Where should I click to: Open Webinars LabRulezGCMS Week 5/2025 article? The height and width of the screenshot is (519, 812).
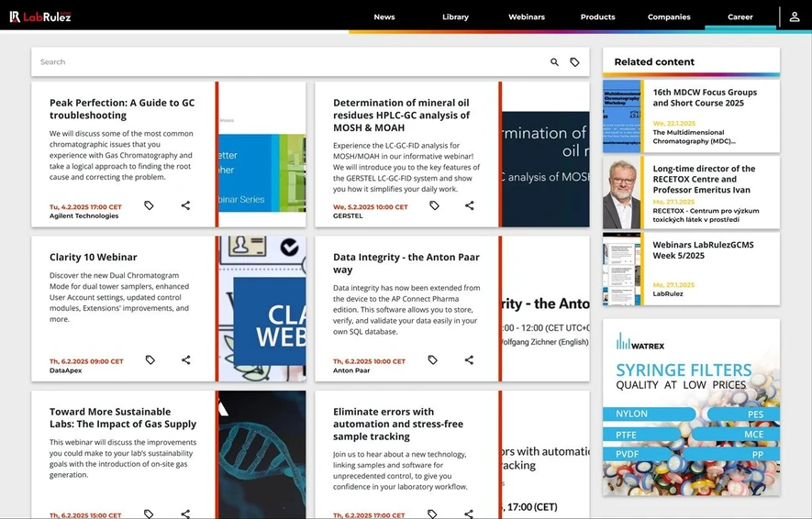click(703, 250)
